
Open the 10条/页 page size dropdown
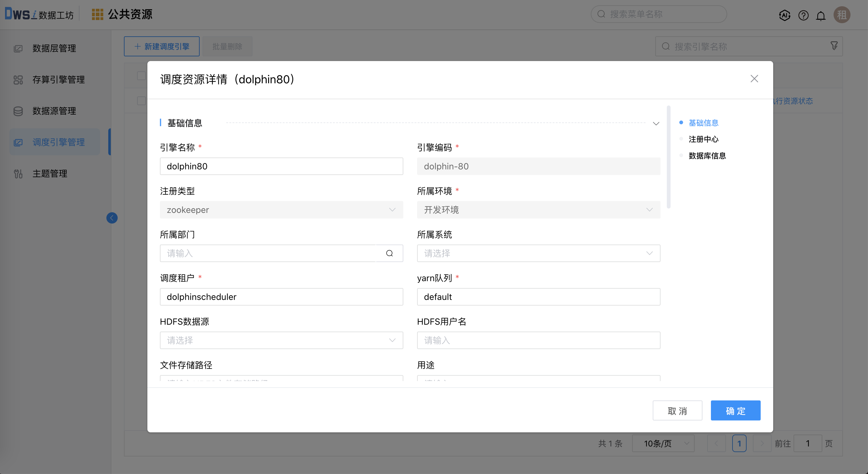663,443
